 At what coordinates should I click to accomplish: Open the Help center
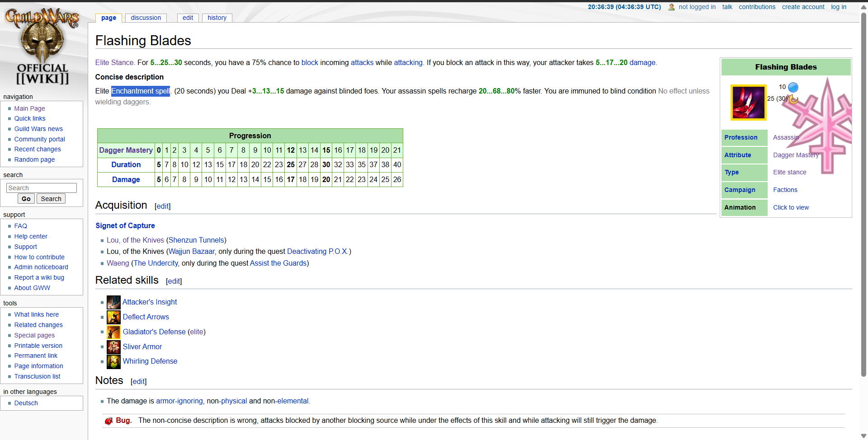tap(31, 236)
